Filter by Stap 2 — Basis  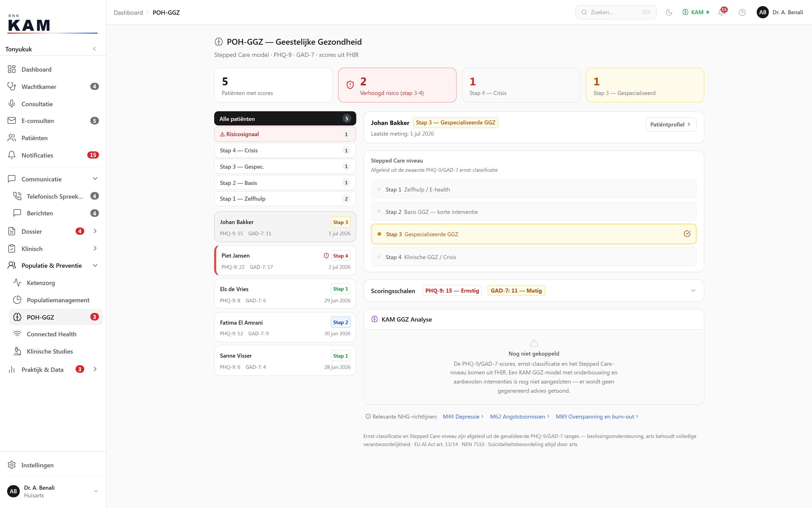285,183
